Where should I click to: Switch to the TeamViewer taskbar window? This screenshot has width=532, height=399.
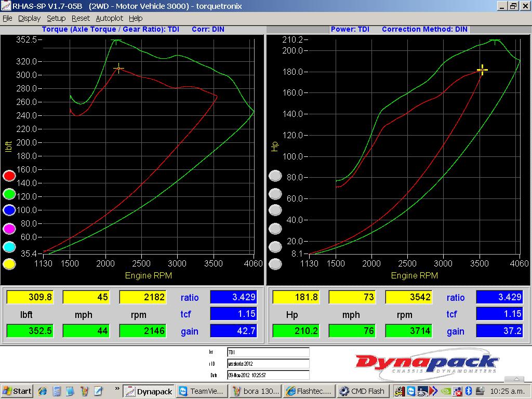[201, 391]
